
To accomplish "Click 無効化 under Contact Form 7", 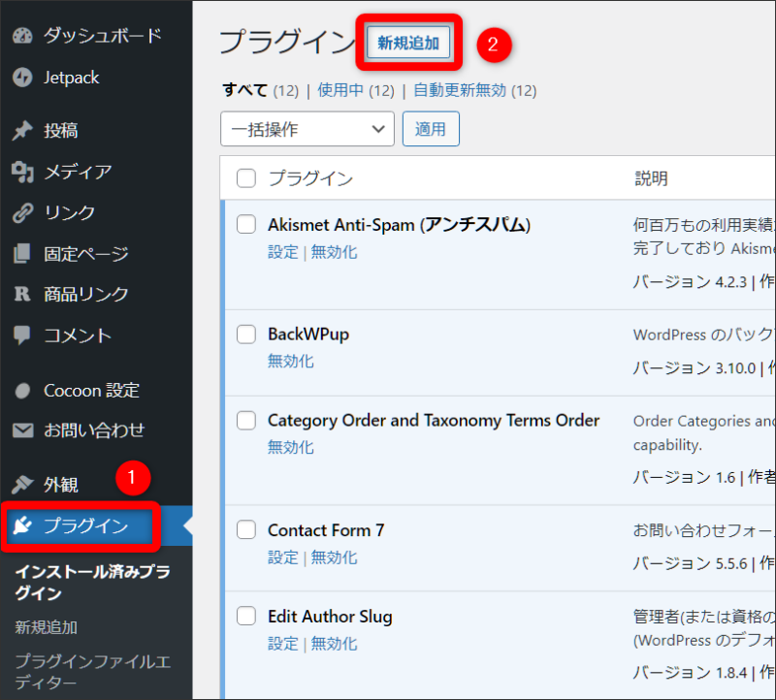I will (334, 557).
